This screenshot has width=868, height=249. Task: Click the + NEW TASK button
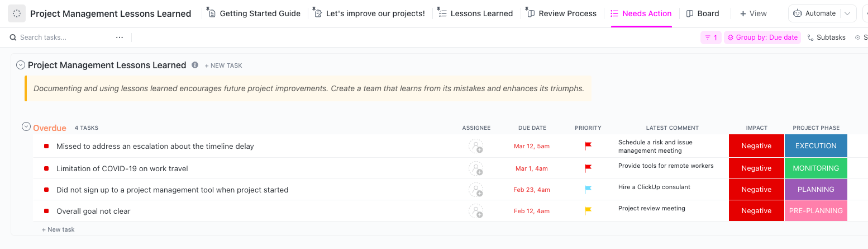point(223,65)
